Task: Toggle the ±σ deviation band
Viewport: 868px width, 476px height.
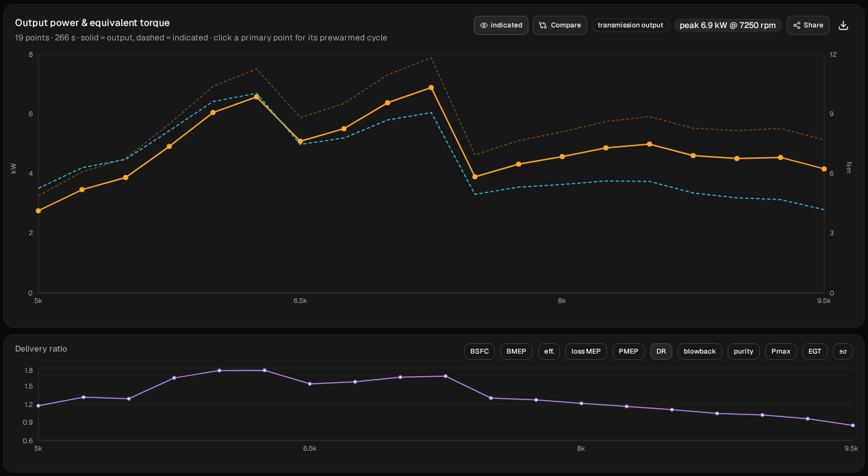Action: [843, 352]
